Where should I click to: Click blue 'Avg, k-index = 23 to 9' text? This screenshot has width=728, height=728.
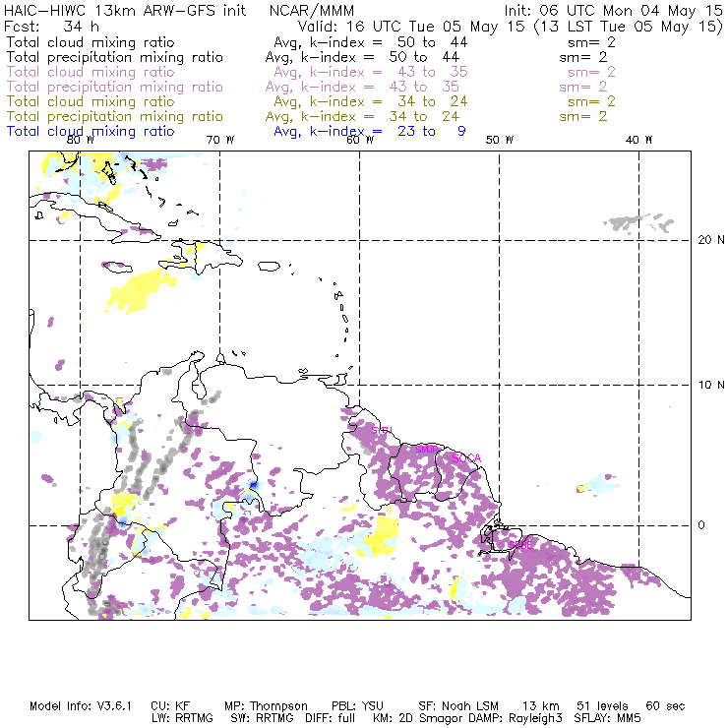[x=370, y=132]
